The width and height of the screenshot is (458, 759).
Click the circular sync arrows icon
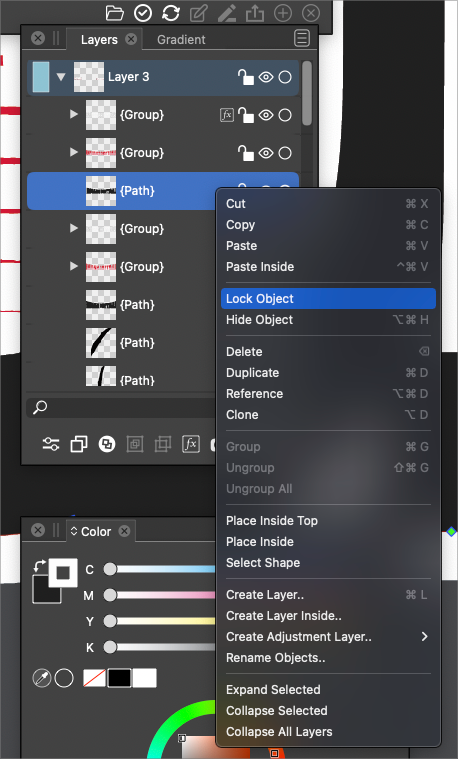(171, 13)
